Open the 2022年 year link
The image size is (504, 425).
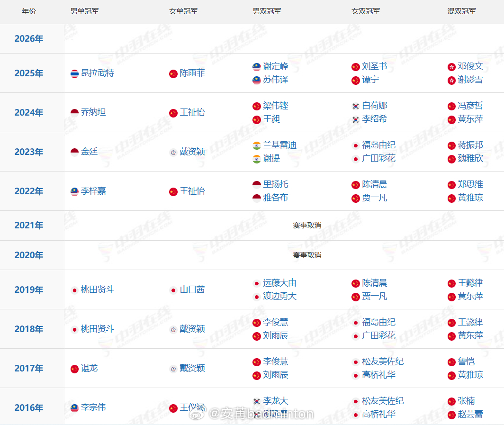(29, 191)
